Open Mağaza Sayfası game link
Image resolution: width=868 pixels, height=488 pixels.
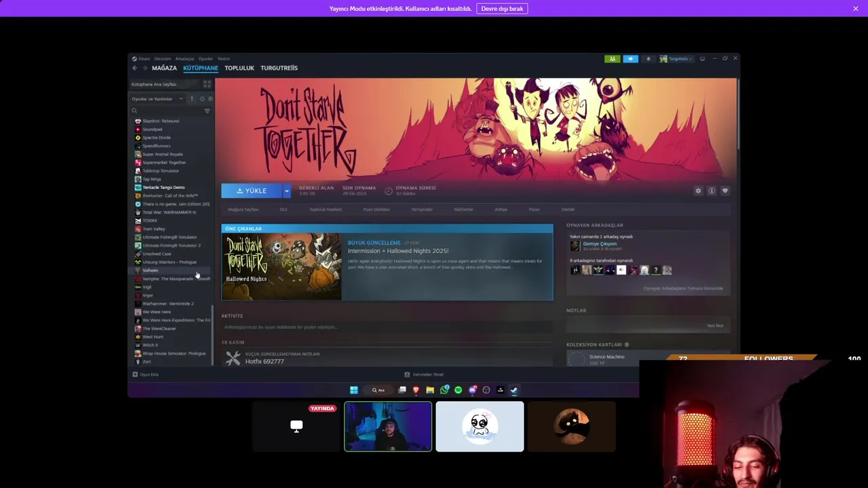point(243,209)
